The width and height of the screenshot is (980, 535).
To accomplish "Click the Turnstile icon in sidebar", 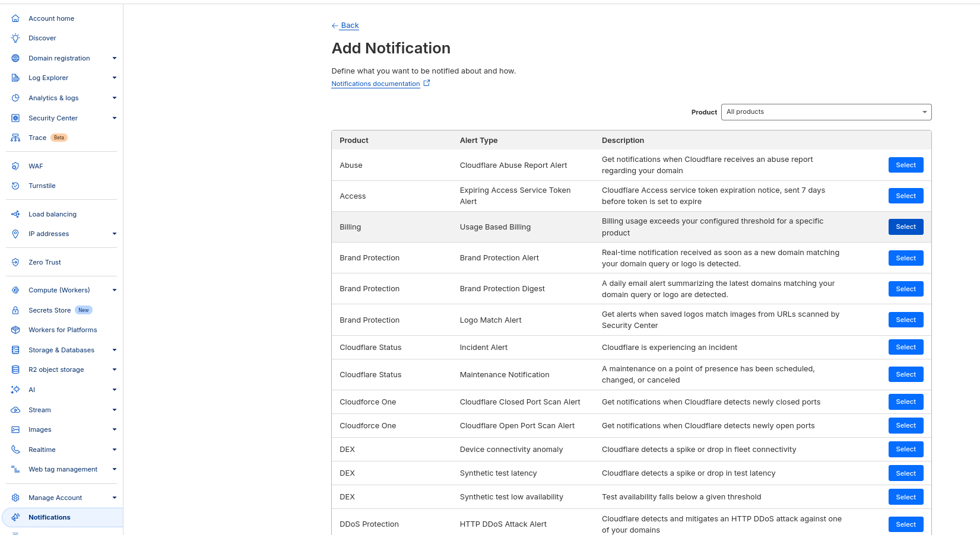I will click(x=15, y=186).
